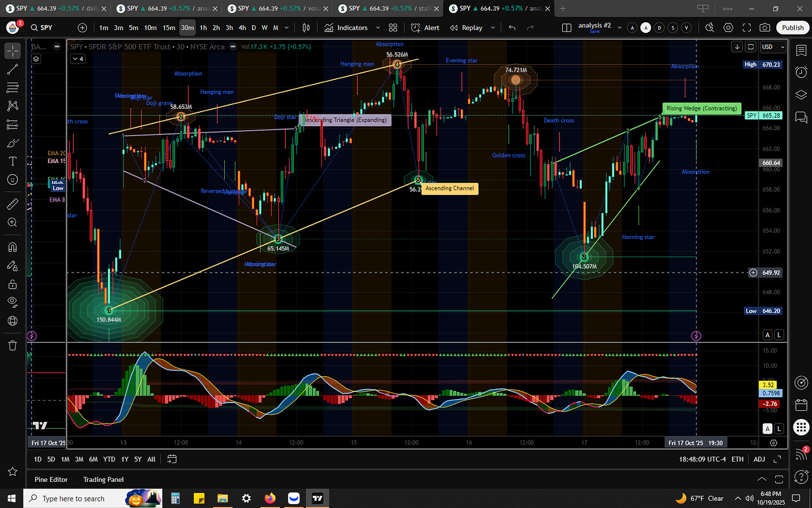Screen dimensions: 812x508
Task: Add symbol with compare plus button
Action: tap(83, 28)
